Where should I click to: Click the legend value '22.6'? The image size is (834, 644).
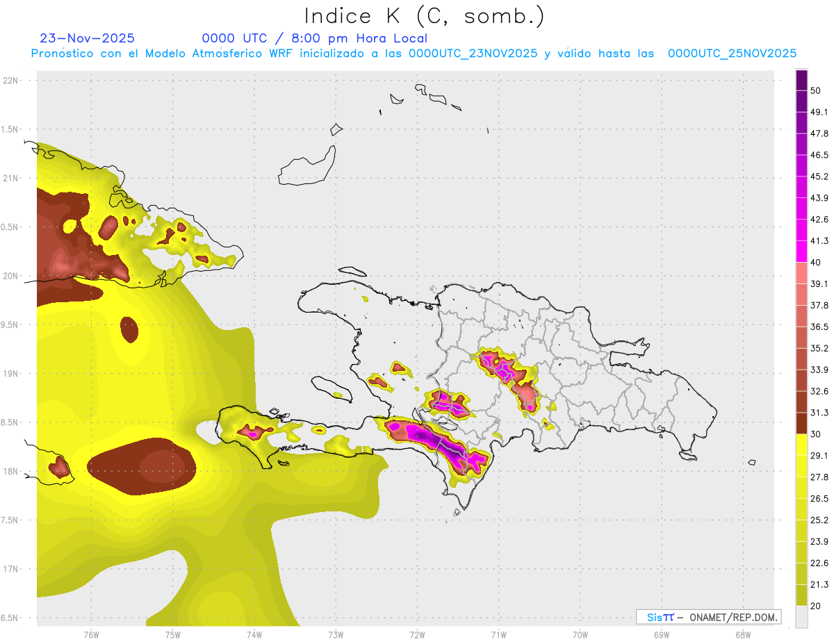(819, 563)
